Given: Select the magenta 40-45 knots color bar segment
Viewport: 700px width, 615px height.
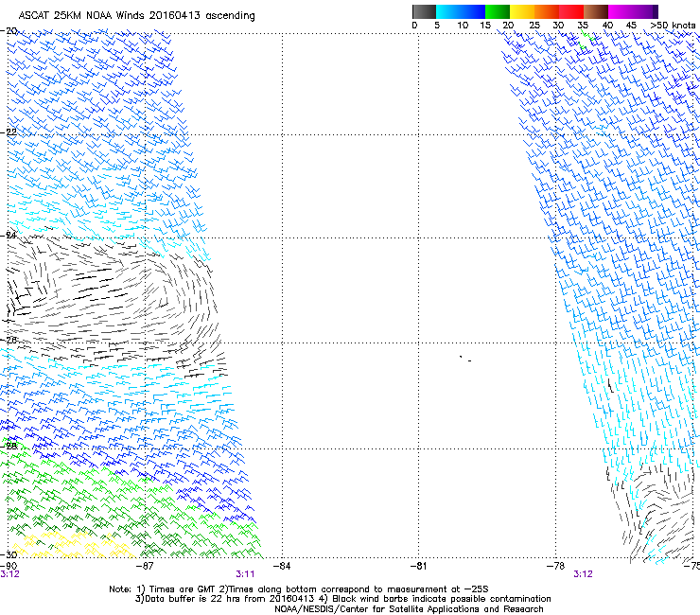Looking at the screenshot, I should tap(621, 11).
